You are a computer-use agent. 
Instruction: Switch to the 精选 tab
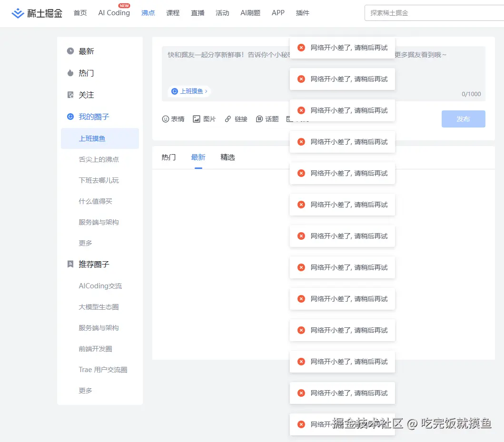tap(227, 157)
